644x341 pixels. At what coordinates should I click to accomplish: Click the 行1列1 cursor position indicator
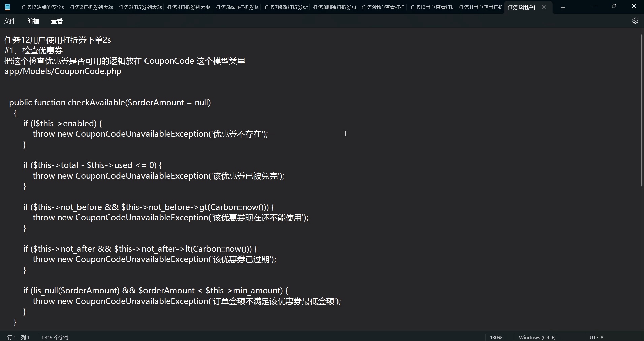click(18, 337)
